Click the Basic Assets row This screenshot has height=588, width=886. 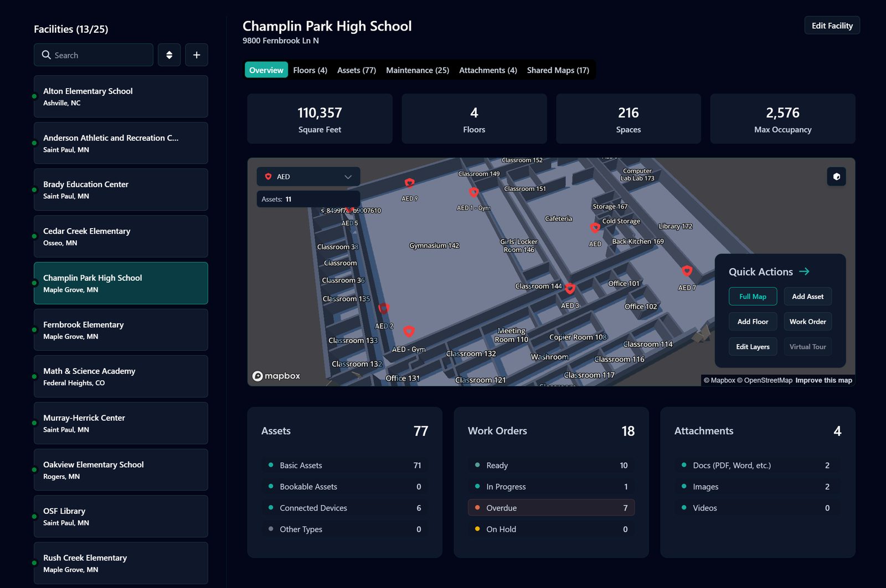(x=344, y=465)
